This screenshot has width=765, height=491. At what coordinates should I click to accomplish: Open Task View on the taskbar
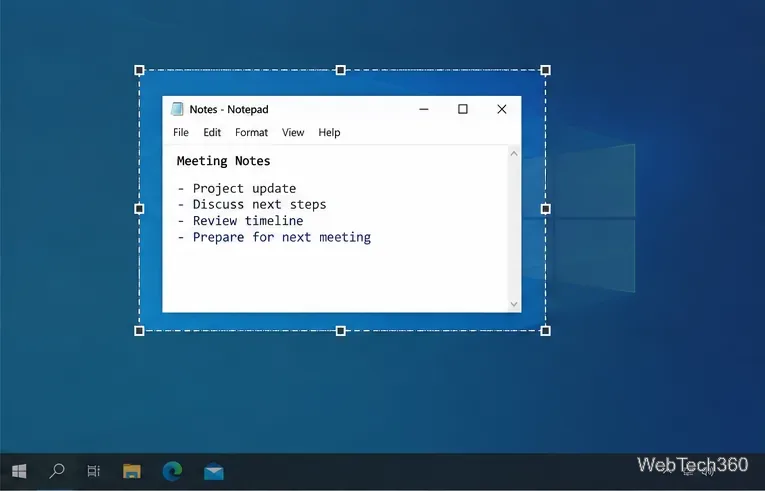click(93, 471)
